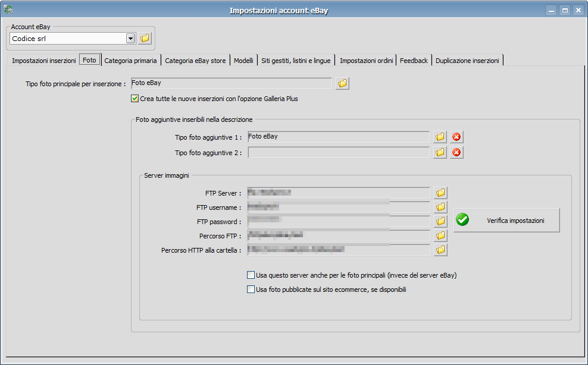This screenshot has width=588, height=365.
Task: Browse folder for Tipo foto aggiuntive 2
Action: (440, 152)
